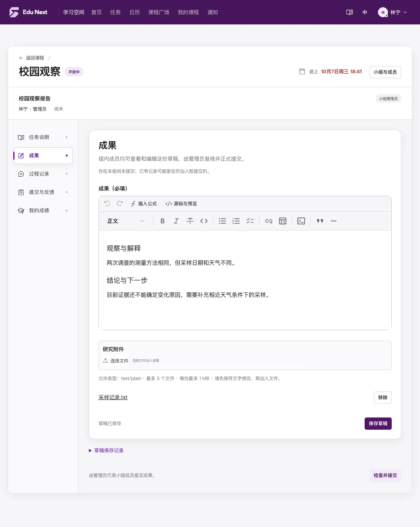Select 我的成绩 in the sidebar
Screen dimensions: 420x527
click(x=43, y=211)
